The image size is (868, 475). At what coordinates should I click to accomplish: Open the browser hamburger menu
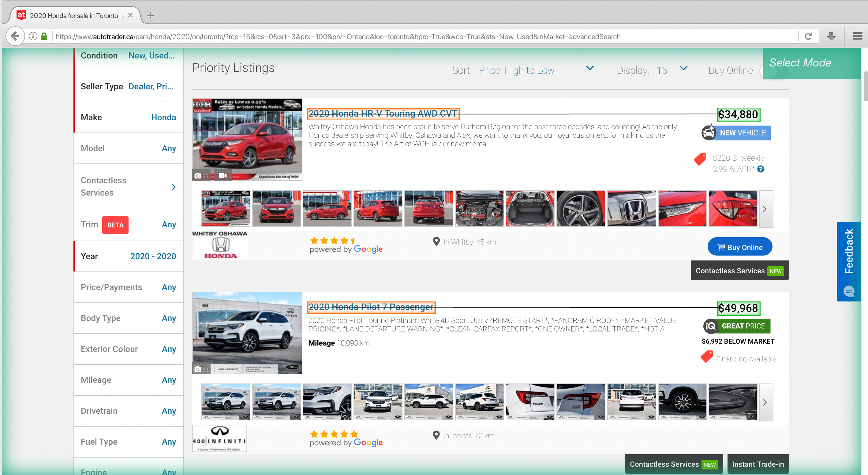click(x=857, y=36)
